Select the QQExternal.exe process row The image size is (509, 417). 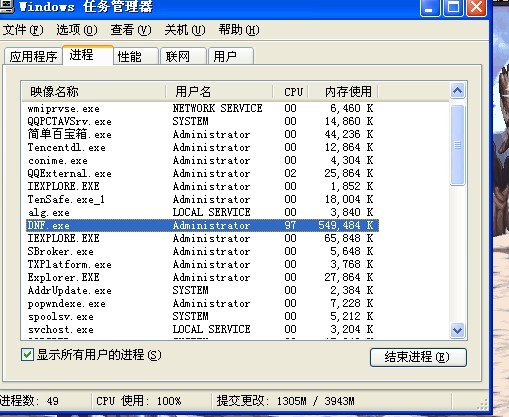(202, 173)
